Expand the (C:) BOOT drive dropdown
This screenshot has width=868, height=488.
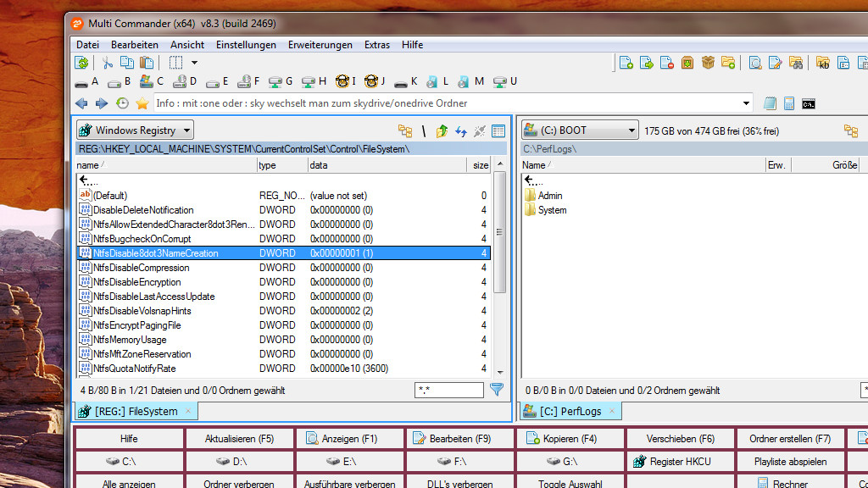pos(580,130)
